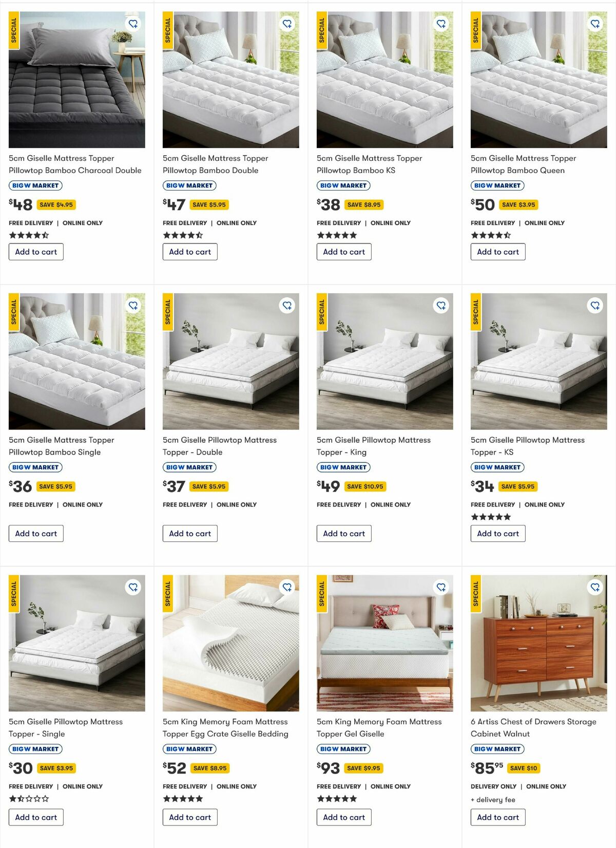Image resolution: width=616 pixels, height=848 pixels.
Task: Click Big W Market badge on Gel Giselle topper
Action: pyautogui.click(x=343, y=749)
